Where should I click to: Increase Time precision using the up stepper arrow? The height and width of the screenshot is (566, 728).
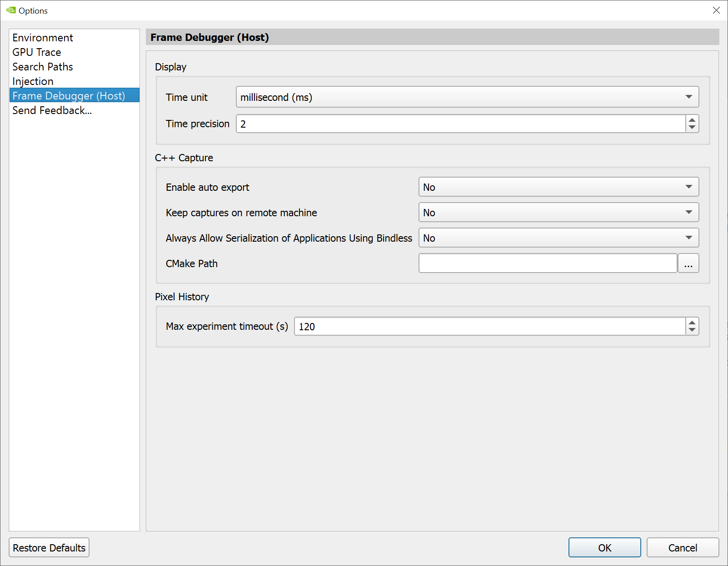pos(691,120)
